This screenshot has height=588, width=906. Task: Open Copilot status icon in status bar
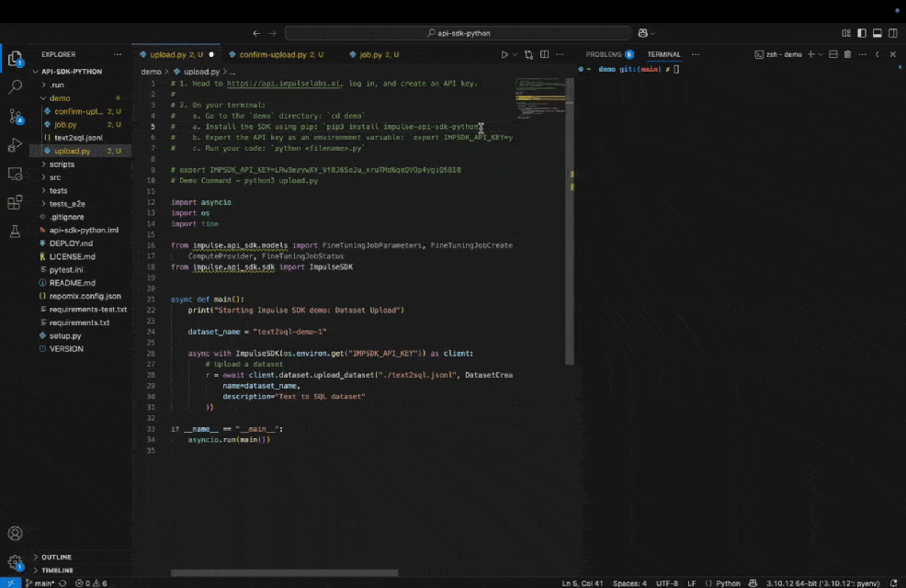(x=753, y=583)
